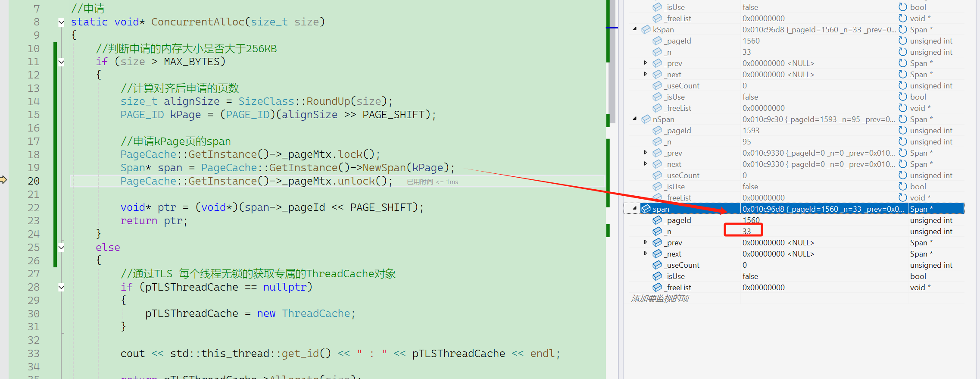Expand _next under the selected span entry
The image size is (980, 379).
(645, 254)
